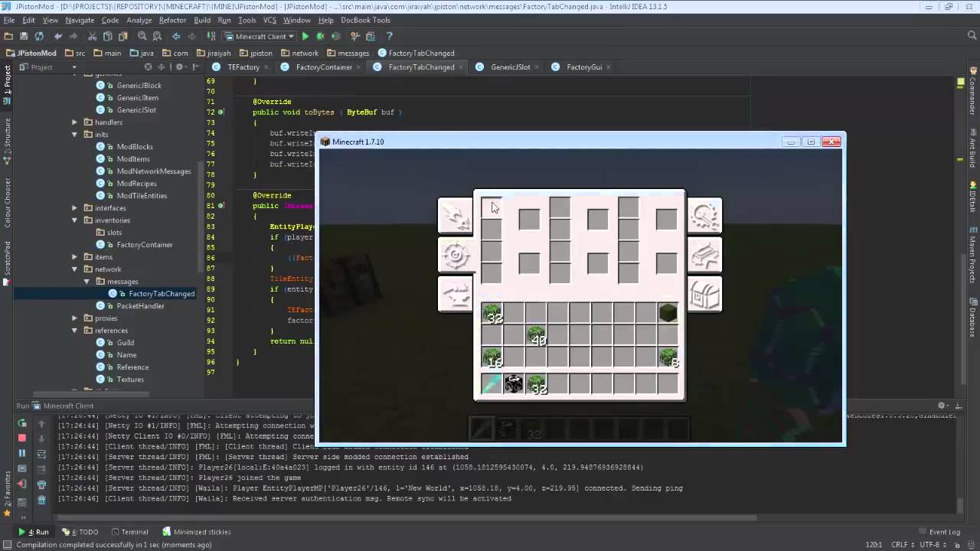Click the trash Clear All icon in Run panel

point(41,500)
